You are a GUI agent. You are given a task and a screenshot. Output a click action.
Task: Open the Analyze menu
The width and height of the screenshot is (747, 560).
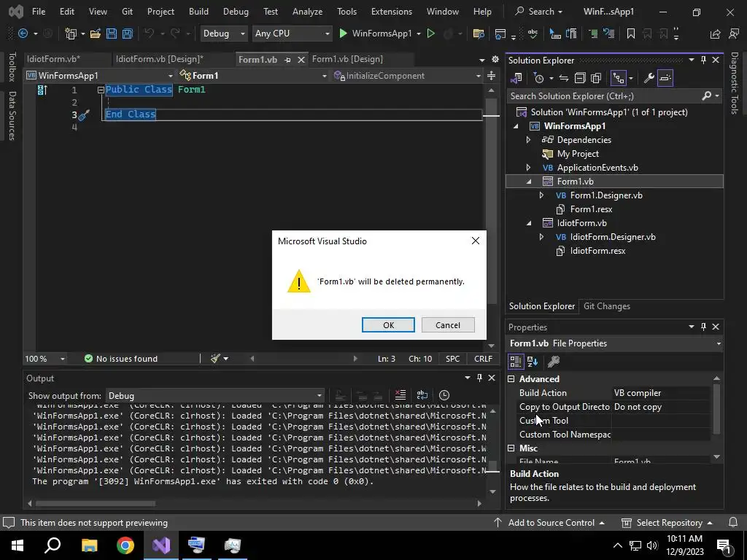pyautogui.click(x=307, y=12)
